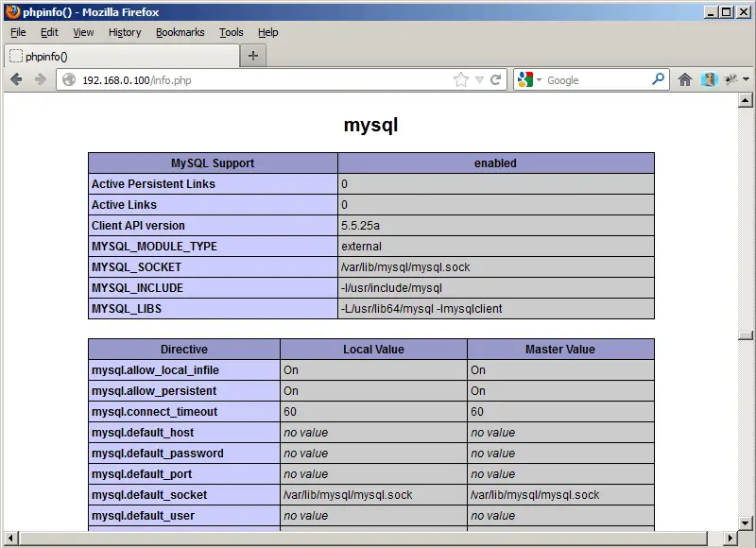The width and height of the screenshot is (756, 548).
Task: Click the 5.5.25a version value
Action: tap(360, 225)
